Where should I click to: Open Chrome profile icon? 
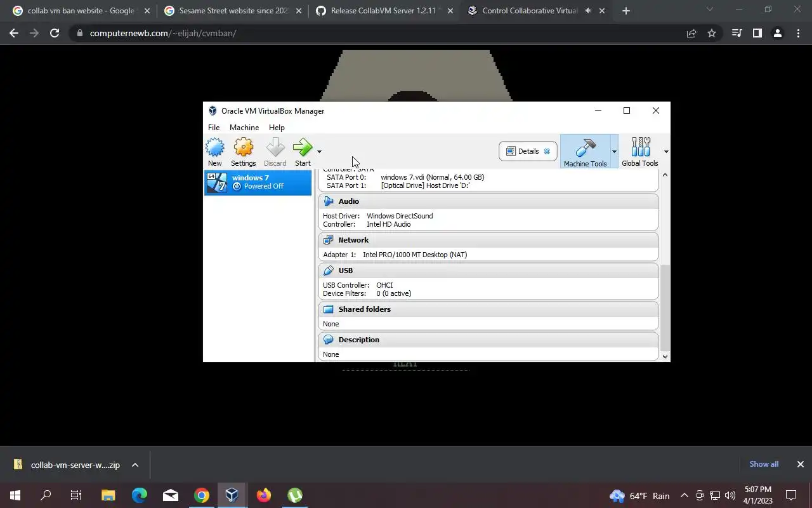point(777,33)
